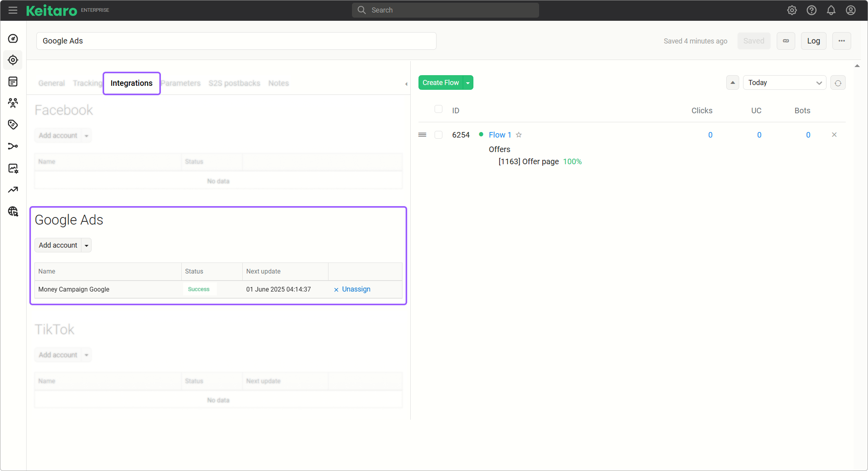Switch to the General tab

(51, 83)
